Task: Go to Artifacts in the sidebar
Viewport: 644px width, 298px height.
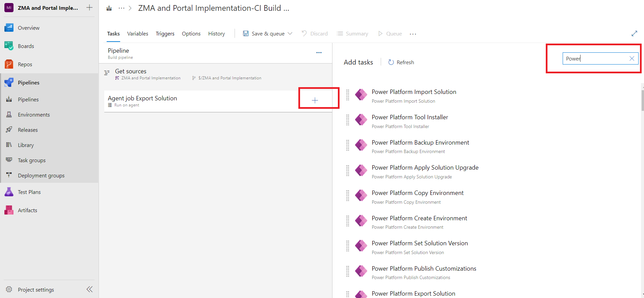Action: tap(27, 210)
